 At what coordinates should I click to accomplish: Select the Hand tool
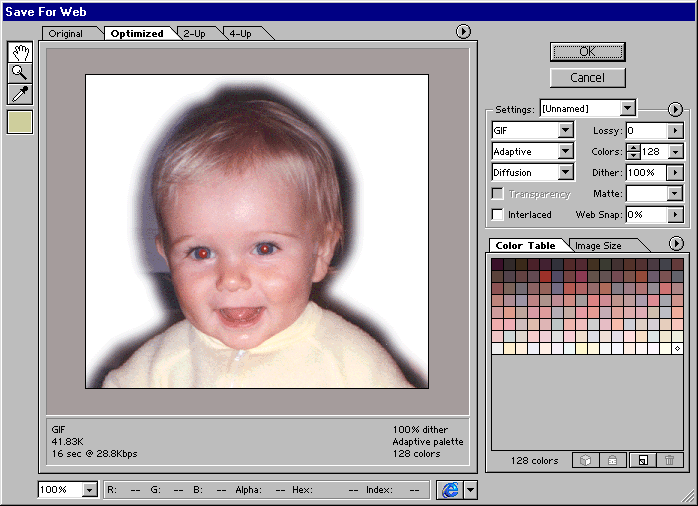[20, 52]
